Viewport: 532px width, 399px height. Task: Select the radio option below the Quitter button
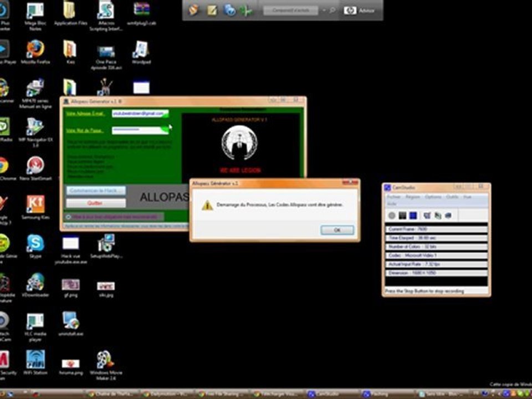(69, 217)
